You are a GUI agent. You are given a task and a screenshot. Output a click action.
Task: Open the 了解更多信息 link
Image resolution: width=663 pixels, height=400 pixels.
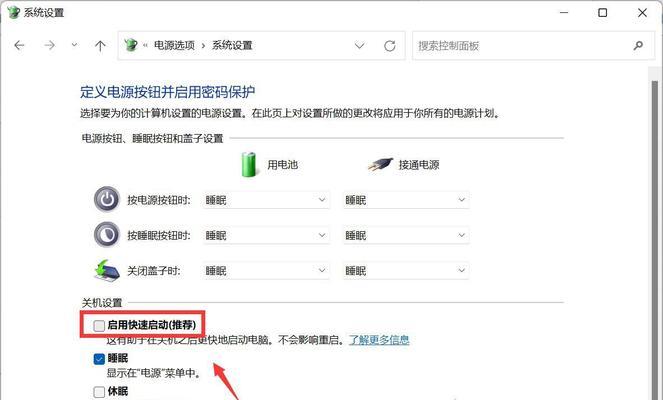pyautogui.click(x=379, y=340)
